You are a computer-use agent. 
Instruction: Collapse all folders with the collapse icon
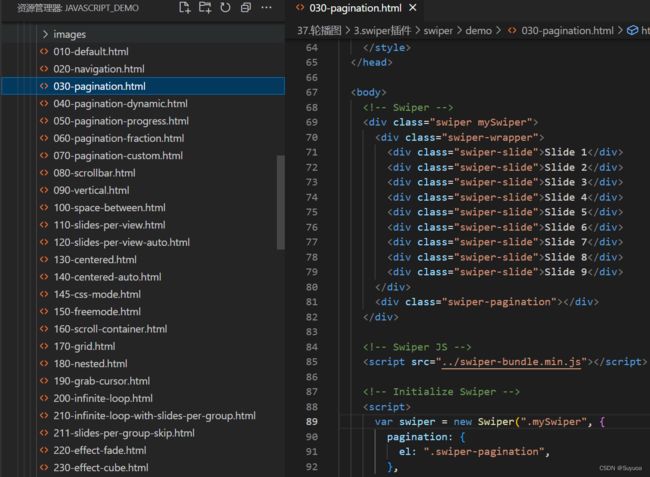pos(246,7)
